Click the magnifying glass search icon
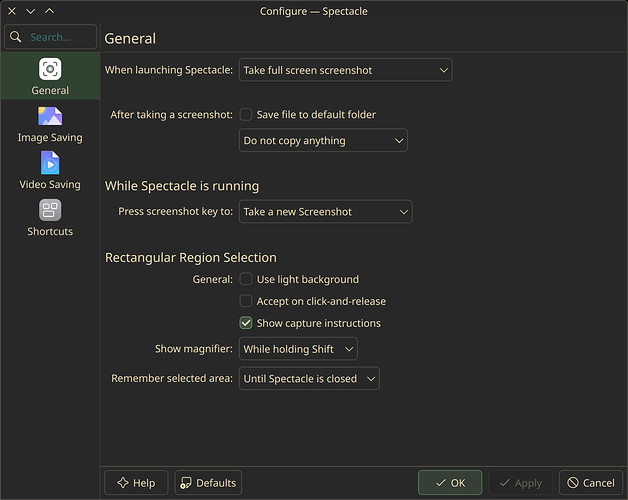 pos(16,37)
